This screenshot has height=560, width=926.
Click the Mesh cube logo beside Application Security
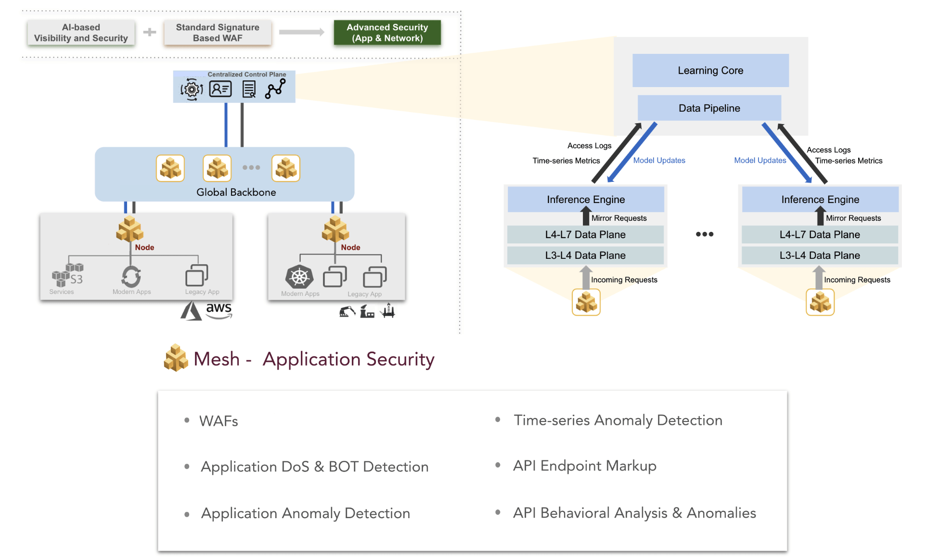tap(176, 358)
